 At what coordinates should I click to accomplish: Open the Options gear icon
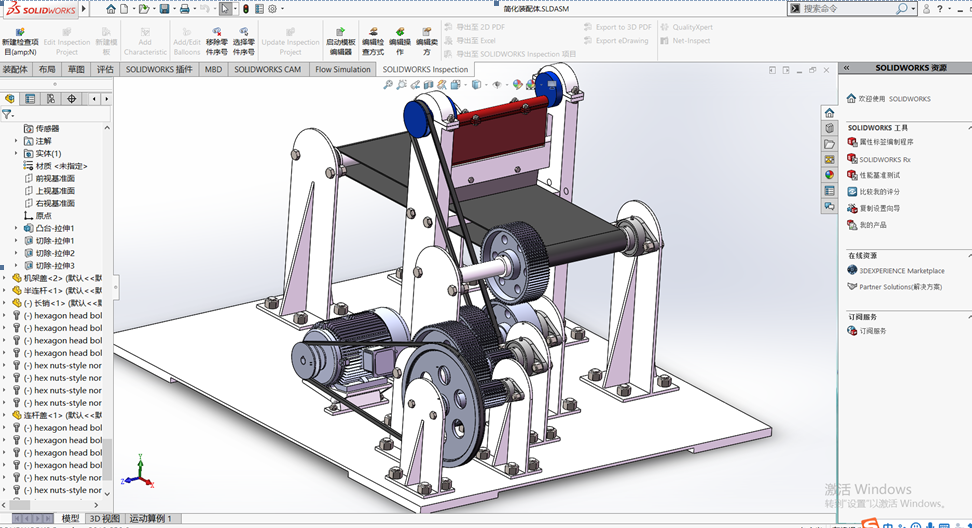pos(272,9)
